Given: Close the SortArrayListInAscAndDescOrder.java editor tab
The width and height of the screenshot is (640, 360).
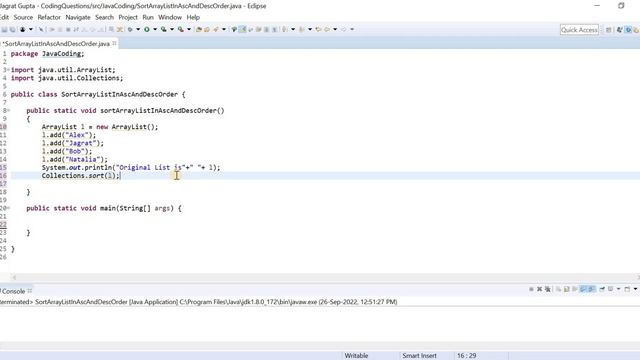Looking at the screenshot, I should coord(114,43).
